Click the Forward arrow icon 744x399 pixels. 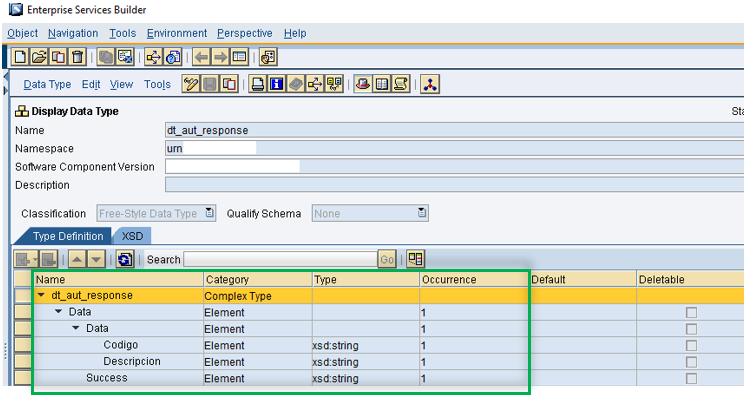pyautogui.click(x=220, y=57)
